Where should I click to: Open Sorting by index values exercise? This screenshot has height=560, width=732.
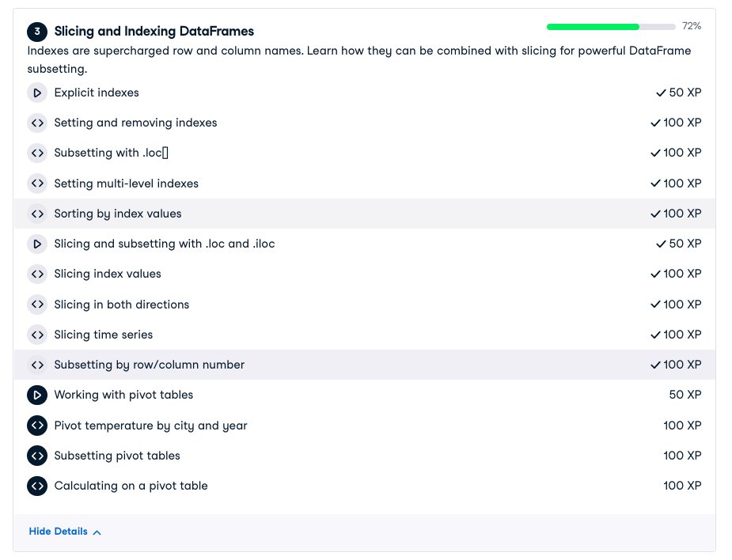[118, 214]
